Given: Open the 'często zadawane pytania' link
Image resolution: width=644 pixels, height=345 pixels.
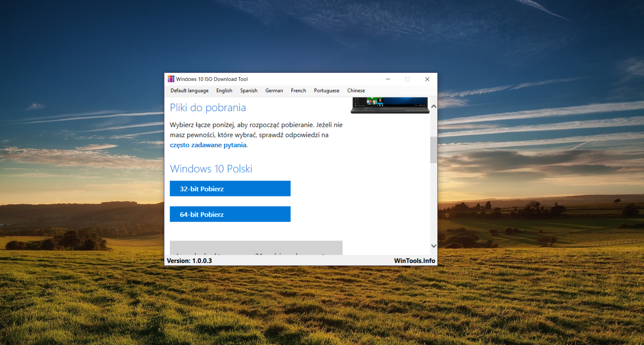Looking at the screenshot, I should click(x=208, y=145).
